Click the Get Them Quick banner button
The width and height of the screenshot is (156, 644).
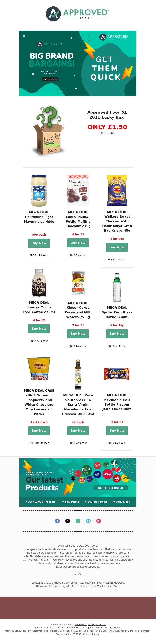pos(111,488)
